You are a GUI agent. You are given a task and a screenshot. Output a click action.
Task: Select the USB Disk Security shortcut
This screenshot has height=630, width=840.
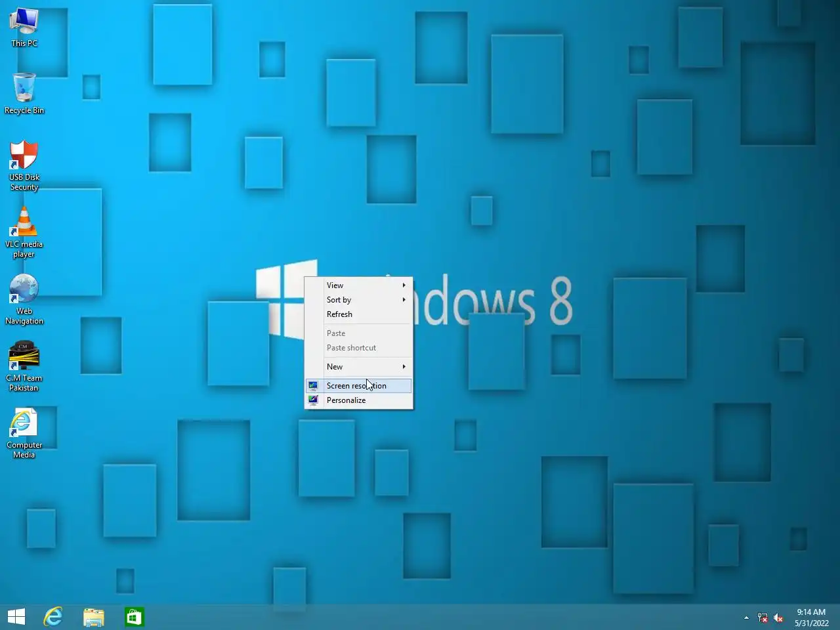(x=24, y=165)
